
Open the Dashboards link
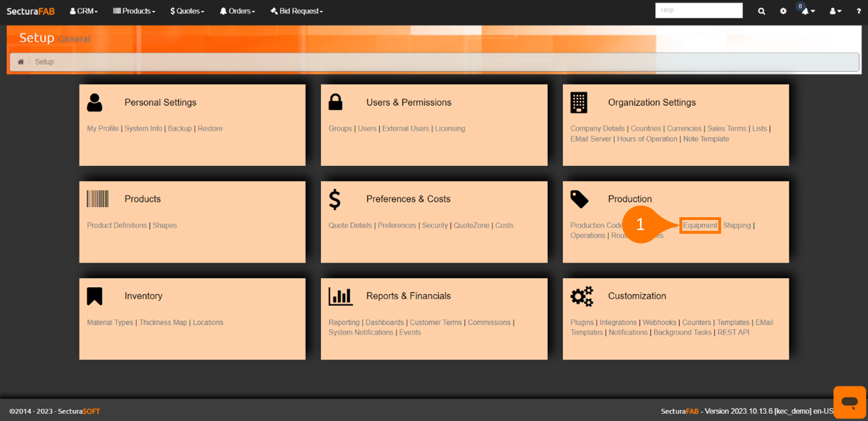[384, 322]
